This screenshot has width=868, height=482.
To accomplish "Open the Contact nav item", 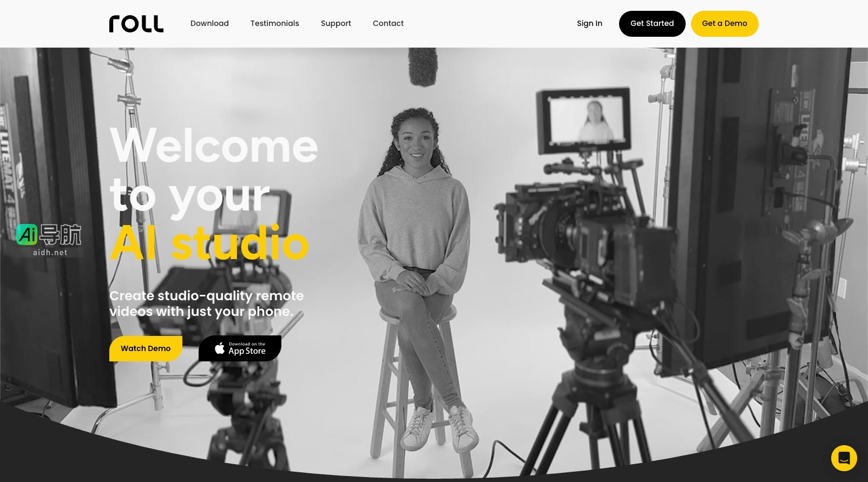I will 388,23.
